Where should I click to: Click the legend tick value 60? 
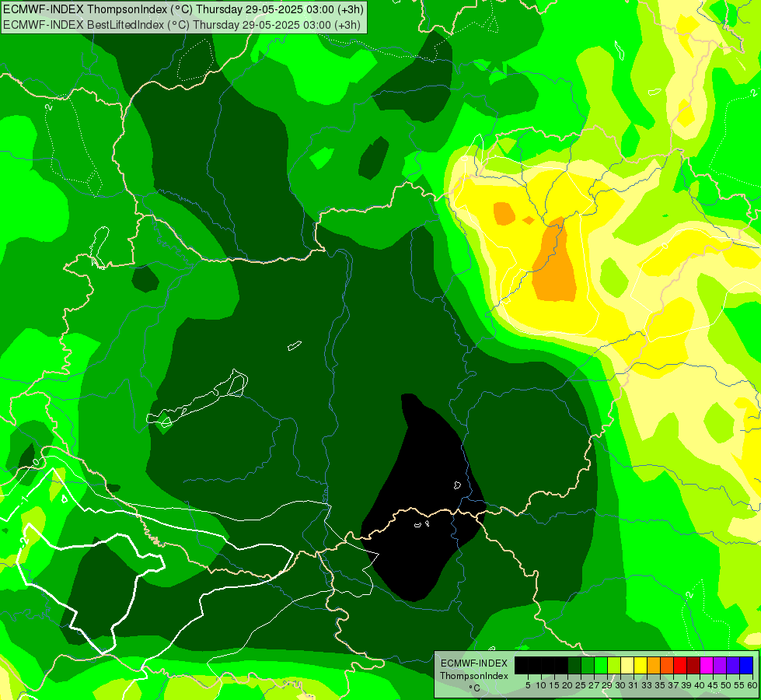[x=752, y=685]
